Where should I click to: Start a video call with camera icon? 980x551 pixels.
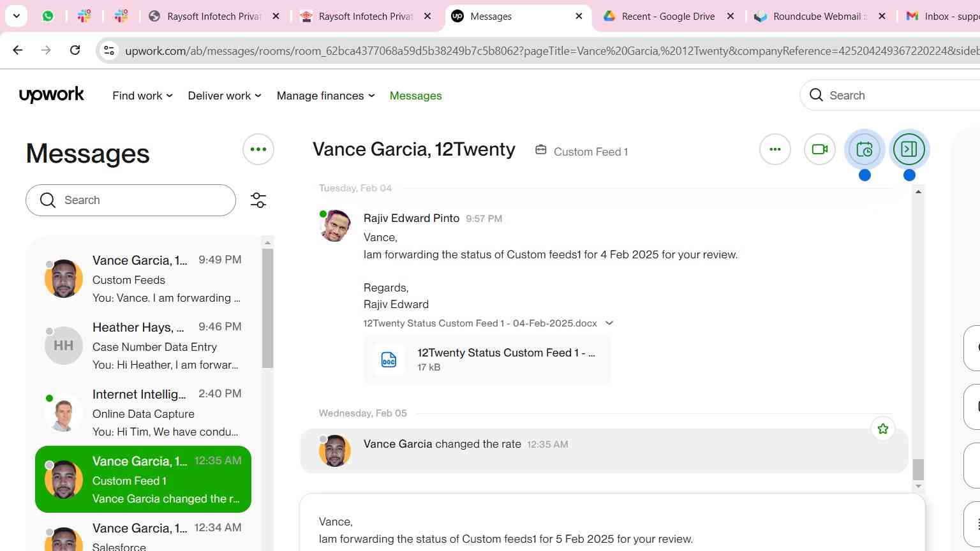820,149
